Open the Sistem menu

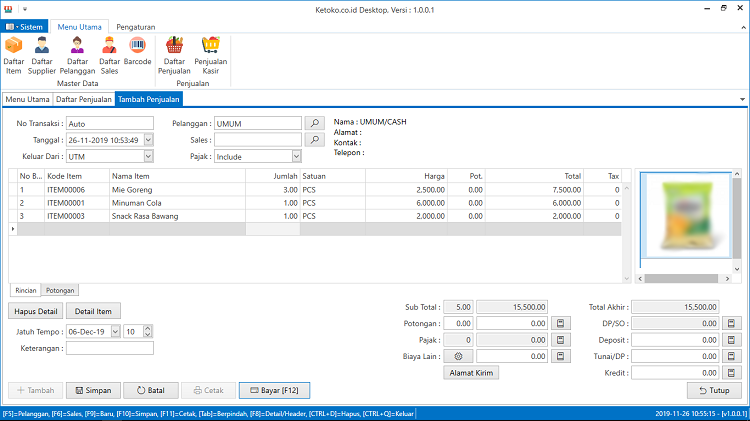pyautogui.click(x=24, y=27)
